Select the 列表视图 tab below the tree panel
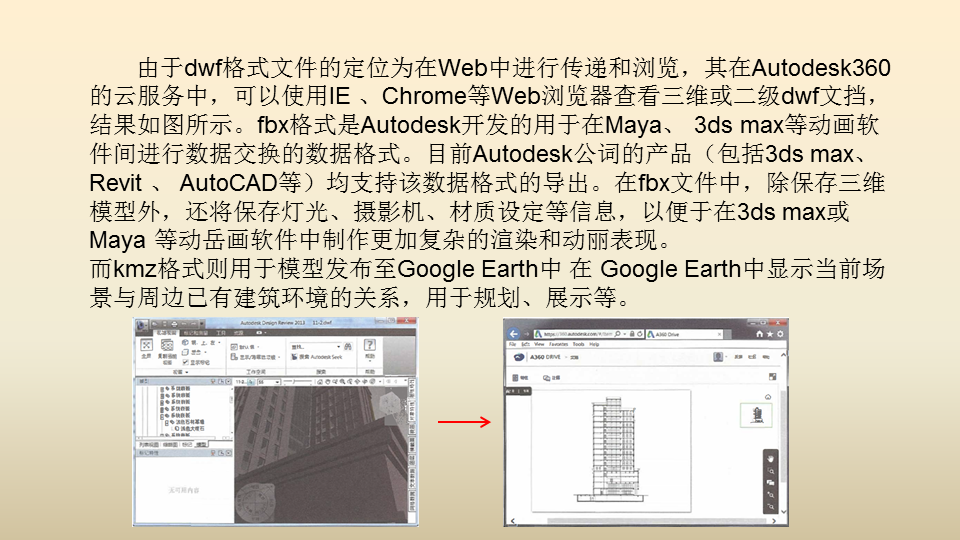960x540 pixels. (149, 444)
